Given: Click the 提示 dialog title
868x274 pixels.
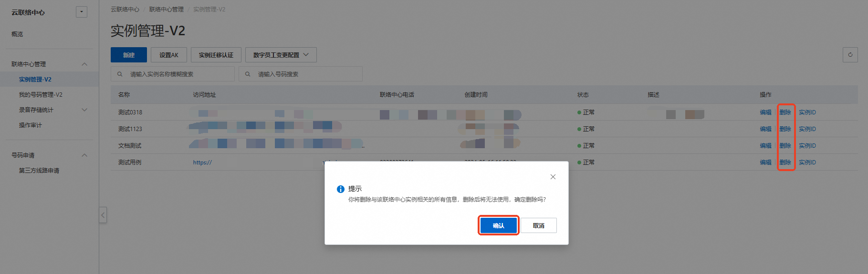Looking at the screenshot, I should point(355,189).
